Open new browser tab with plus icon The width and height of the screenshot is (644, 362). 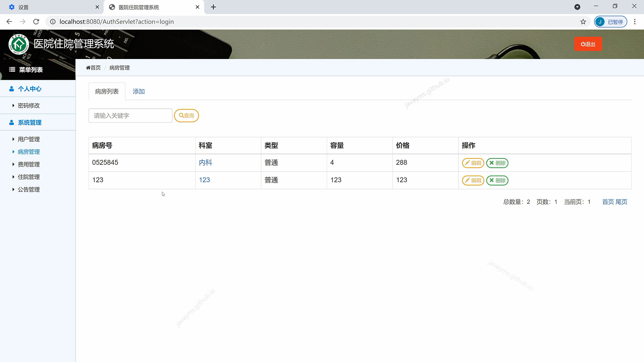(213, 7)
